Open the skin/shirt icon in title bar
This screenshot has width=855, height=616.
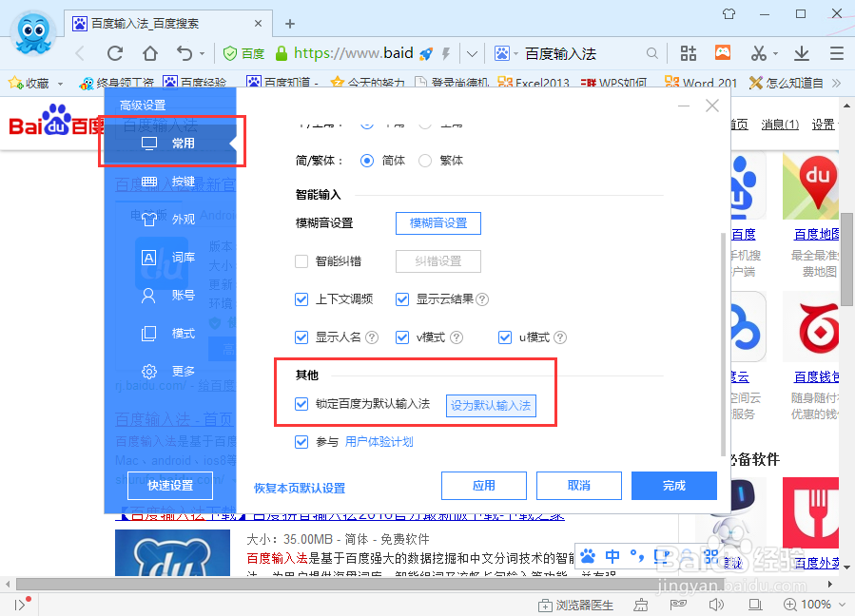[x=729, y=13]
